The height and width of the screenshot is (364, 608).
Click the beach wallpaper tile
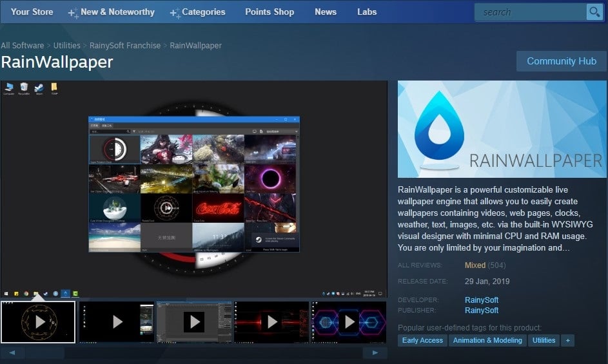click(114, 237)
